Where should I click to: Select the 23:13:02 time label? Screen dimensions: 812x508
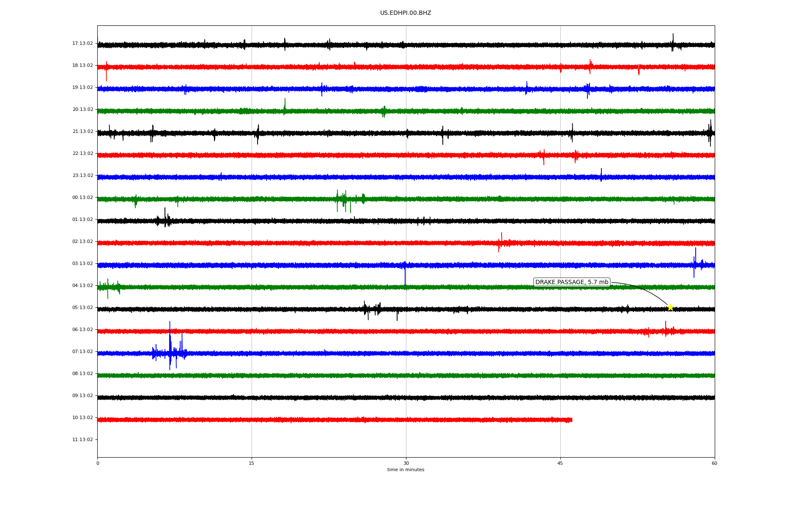pyautogui.click(x=82, y=175)
